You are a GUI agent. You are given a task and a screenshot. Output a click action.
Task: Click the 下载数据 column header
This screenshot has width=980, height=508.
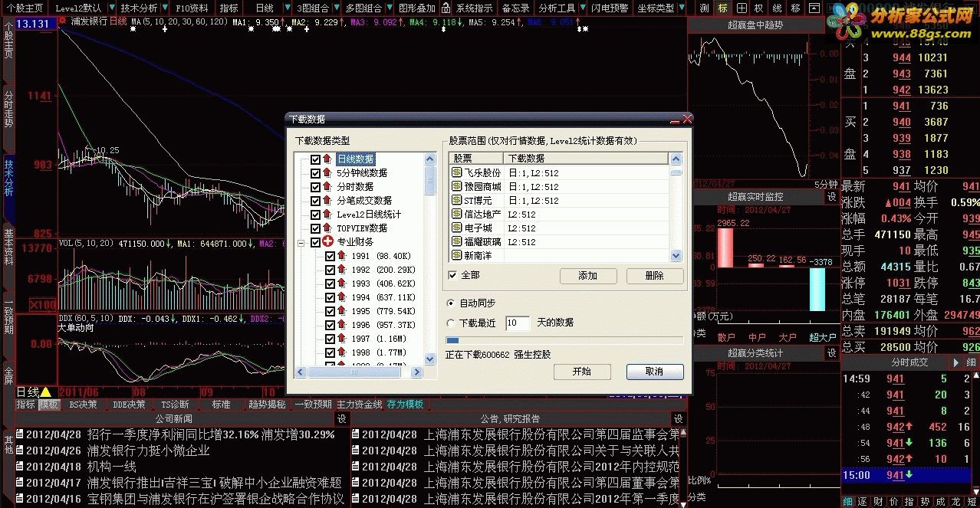[586, 159]
